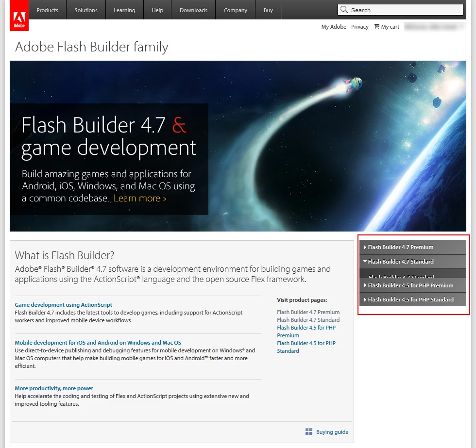The image size is (476, 448).
Task: Visit Flash Builder 4.5 for PHP Premium page
Action: coord(306,331)
